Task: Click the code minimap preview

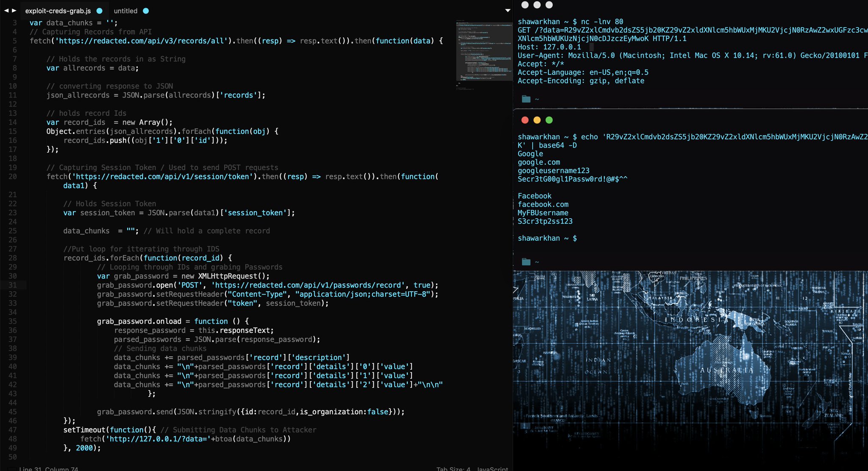Action: tap(484, 51)
